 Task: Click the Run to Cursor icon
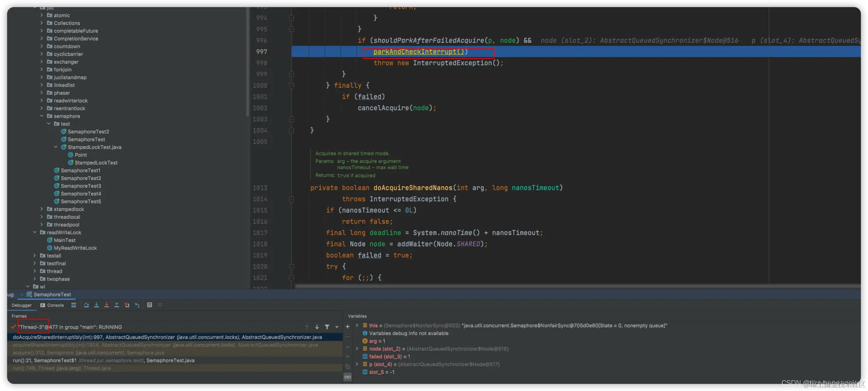(137, 305)
